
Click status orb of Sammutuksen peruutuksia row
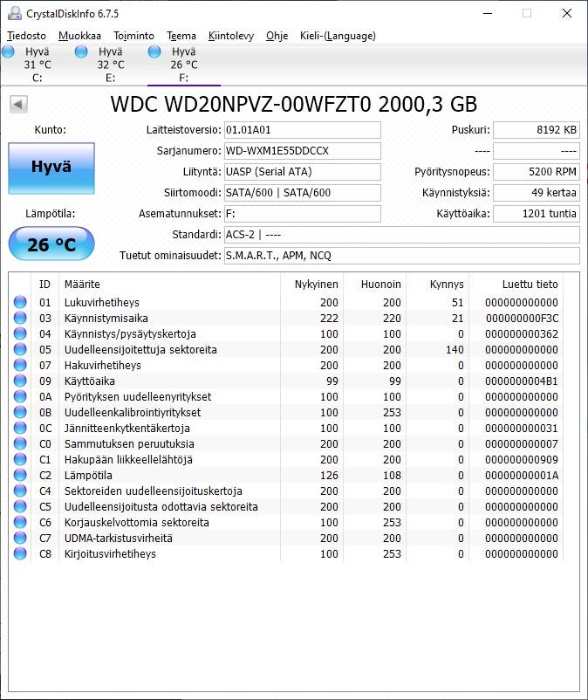[20, 443]
